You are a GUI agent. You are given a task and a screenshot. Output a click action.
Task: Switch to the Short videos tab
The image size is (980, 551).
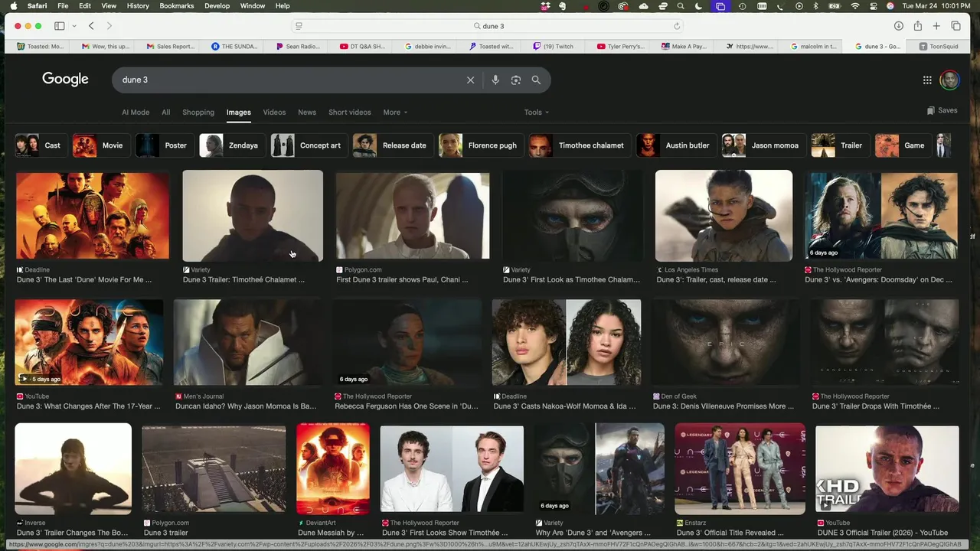(x=350, y=112)
